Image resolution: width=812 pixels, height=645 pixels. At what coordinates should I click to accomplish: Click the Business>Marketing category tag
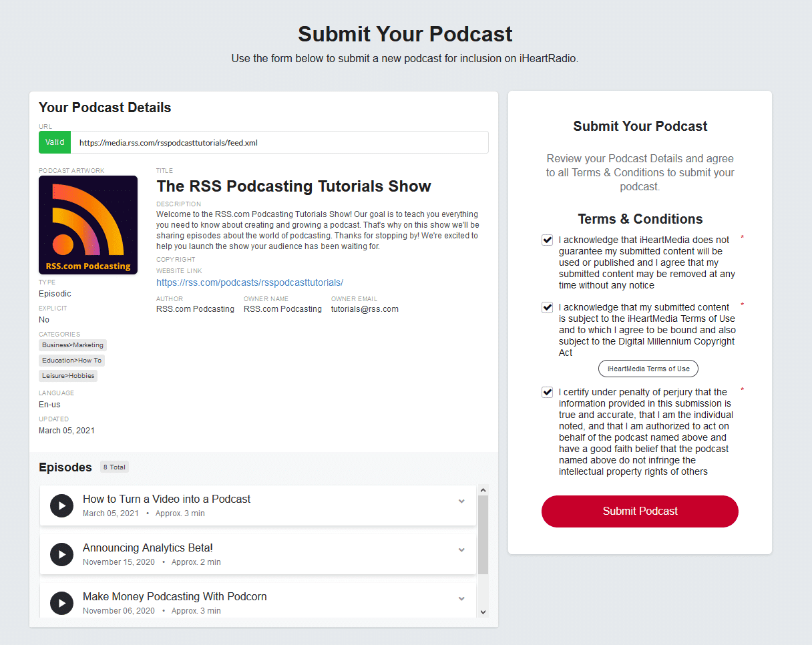pos(73,345)
